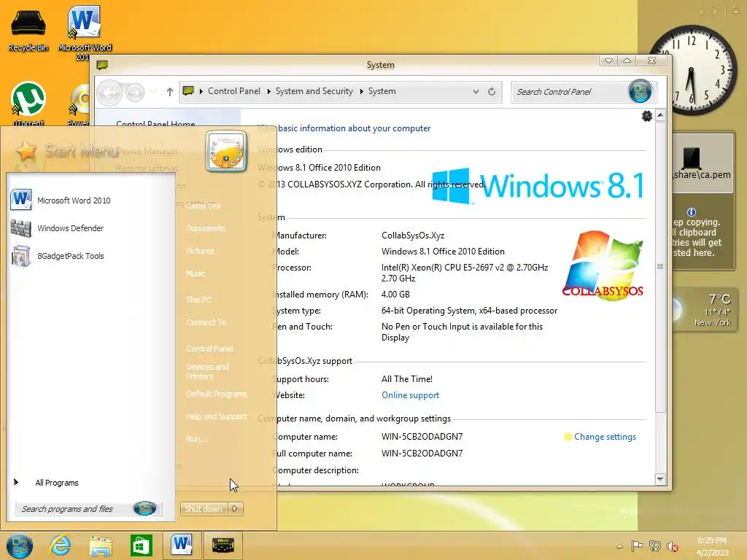Click the Start orb on taskbar
The image size is (747, 560).
click(19, 545)
